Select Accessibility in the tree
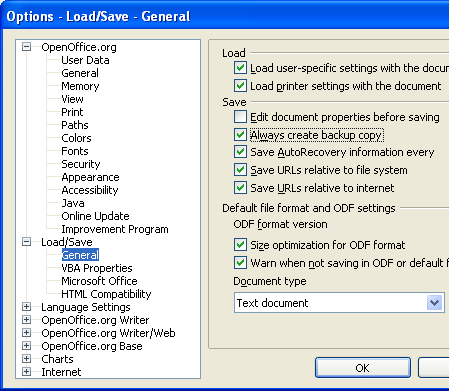Screen dimensions: 449x391 (90, 190)
